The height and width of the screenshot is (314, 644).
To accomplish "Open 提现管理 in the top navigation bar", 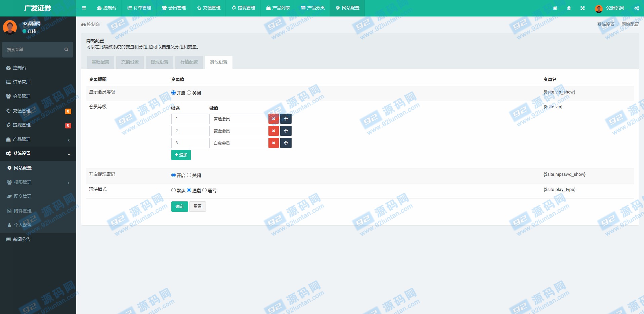I will point(244,8).
